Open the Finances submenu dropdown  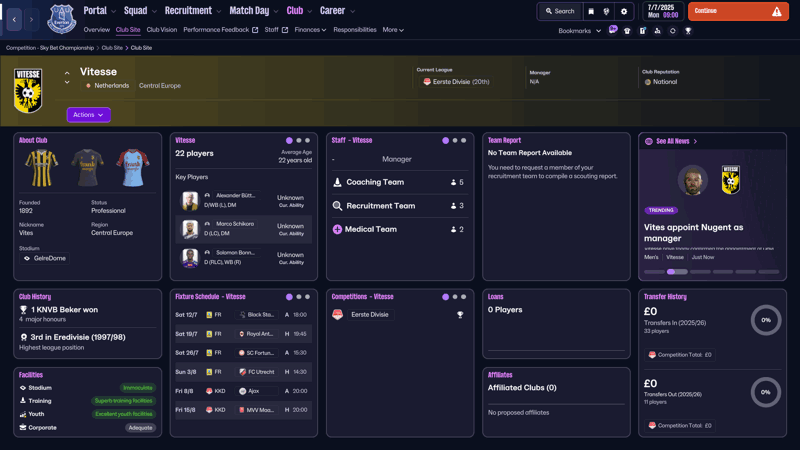click(310, 30)
